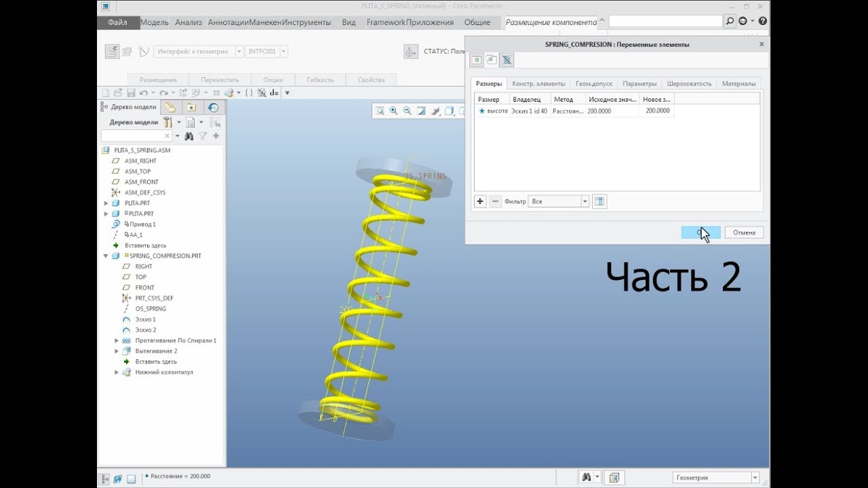Toggle the interface-to-geometry placement button
Image resolution: width=868 pixels, height=488 pixels.
click(x=112, y=52)
